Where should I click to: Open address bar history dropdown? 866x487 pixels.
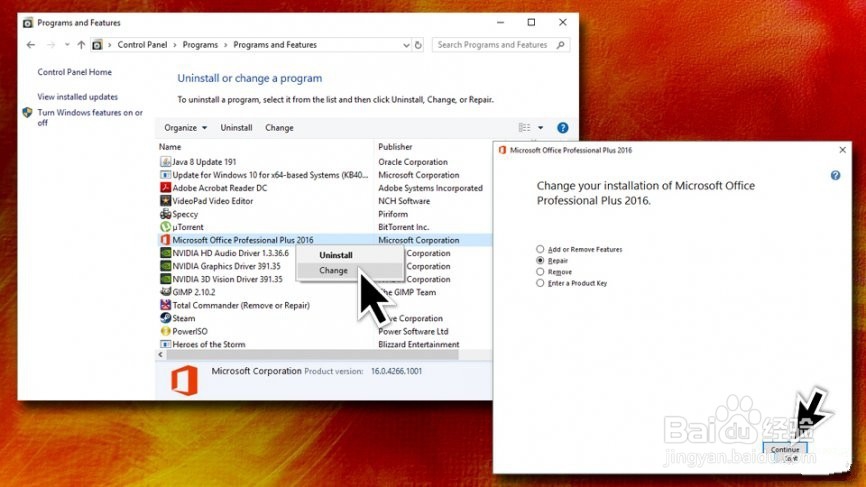click(406, 45)
